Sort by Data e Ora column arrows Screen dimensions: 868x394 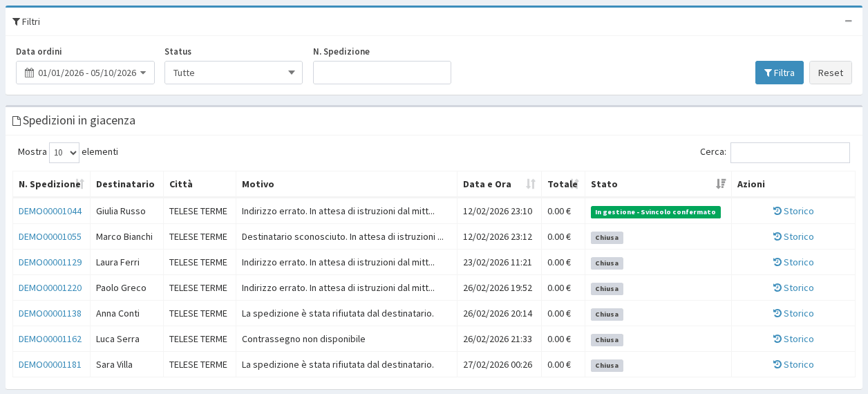click(531, 184)
